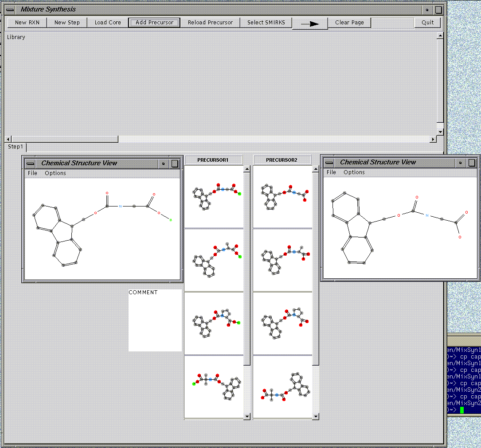Click PRECURSOR2 list scroll-down arrow
The width and height of the screenshot is (481, 448).
316,417
